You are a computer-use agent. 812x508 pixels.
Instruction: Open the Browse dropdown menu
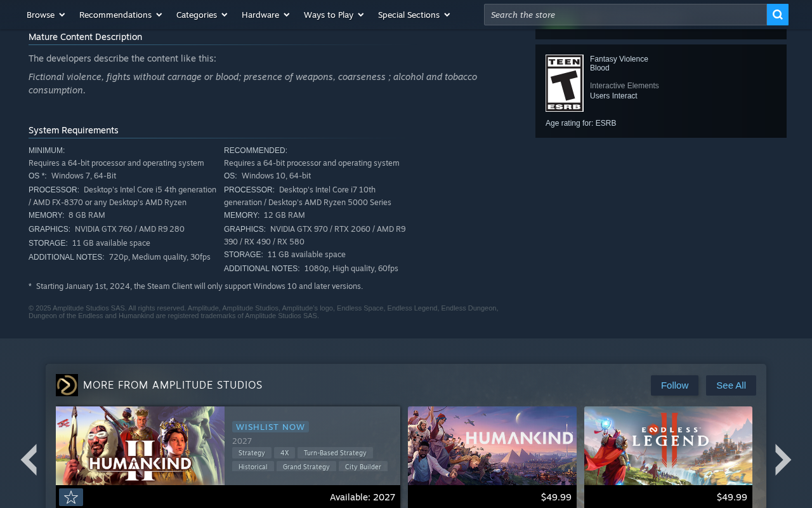point(46,15)
